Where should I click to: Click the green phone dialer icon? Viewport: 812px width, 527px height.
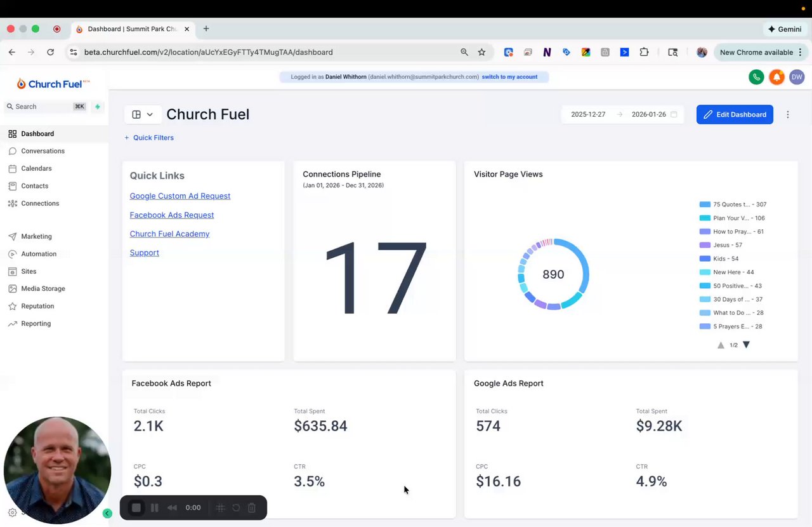coord(756,77)
